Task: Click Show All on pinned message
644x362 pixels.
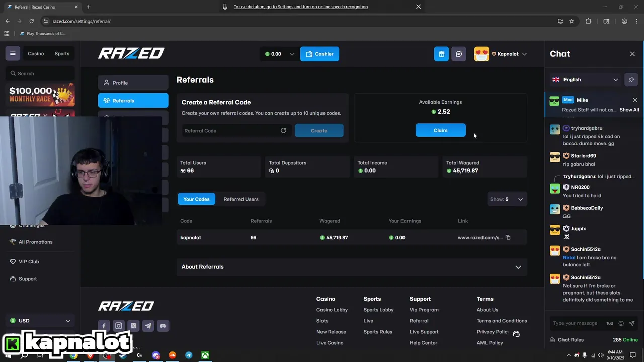Action: pyautogui.click(x=629, y=110)
